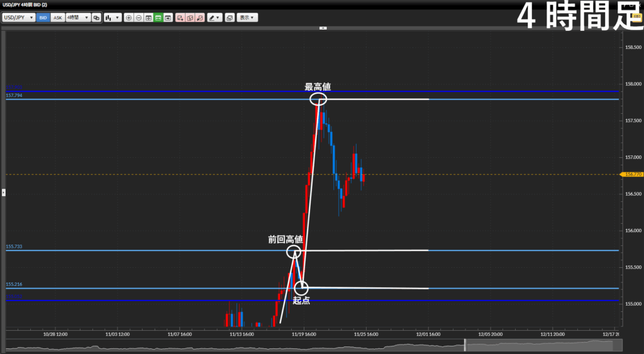Click the grid layout icon after zoom out

click(x=148, y=18)
